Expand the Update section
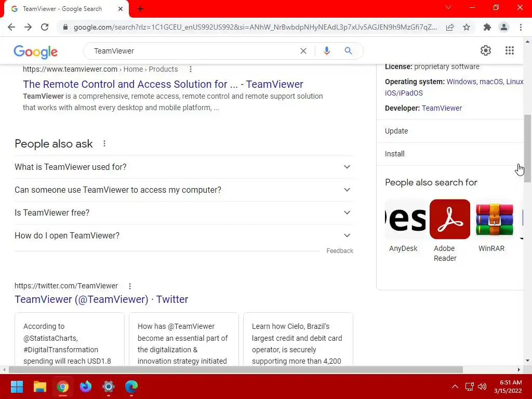The width and height of the screenshot is (532, 399). point(450,131)
